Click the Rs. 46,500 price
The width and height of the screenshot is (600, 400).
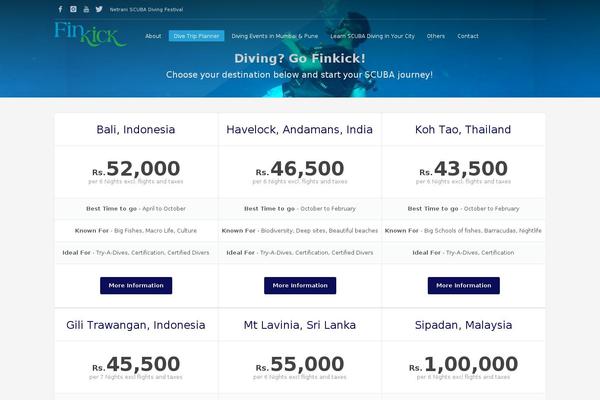(300, 168)
